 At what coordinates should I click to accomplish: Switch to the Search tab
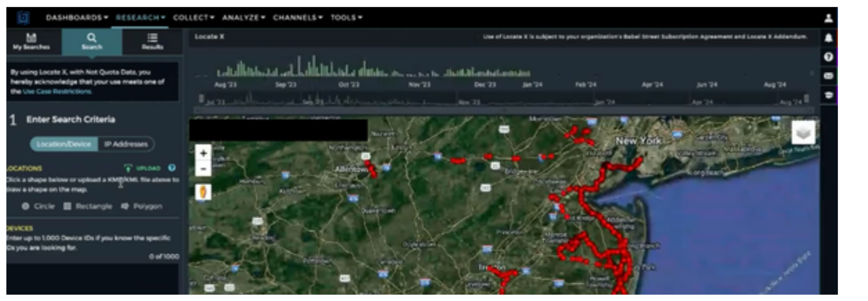(x=92, y=41)
